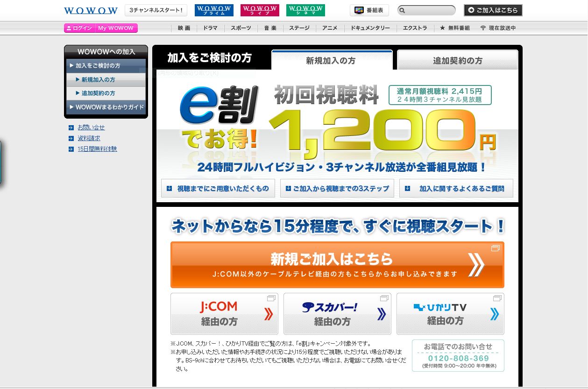Viewport: 588px width, 389px height.
Task: Follow the お問い合せ link
Action: [x=91, y=127]
